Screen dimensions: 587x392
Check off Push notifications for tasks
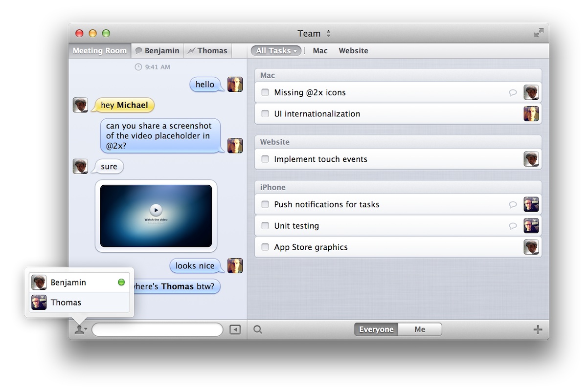click(x=265, y=205)
